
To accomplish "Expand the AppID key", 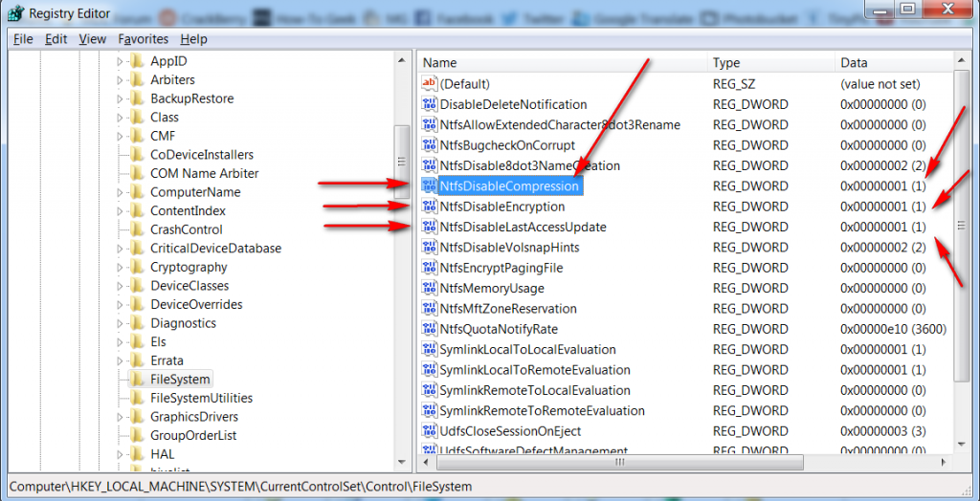I will pos(121,62).
